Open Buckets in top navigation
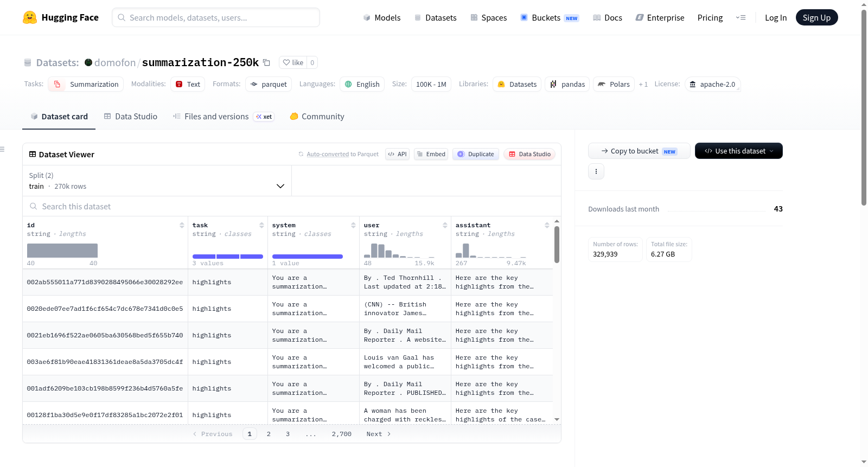The height and width of the screenshot is (467, 868). [x=550, y=17]
